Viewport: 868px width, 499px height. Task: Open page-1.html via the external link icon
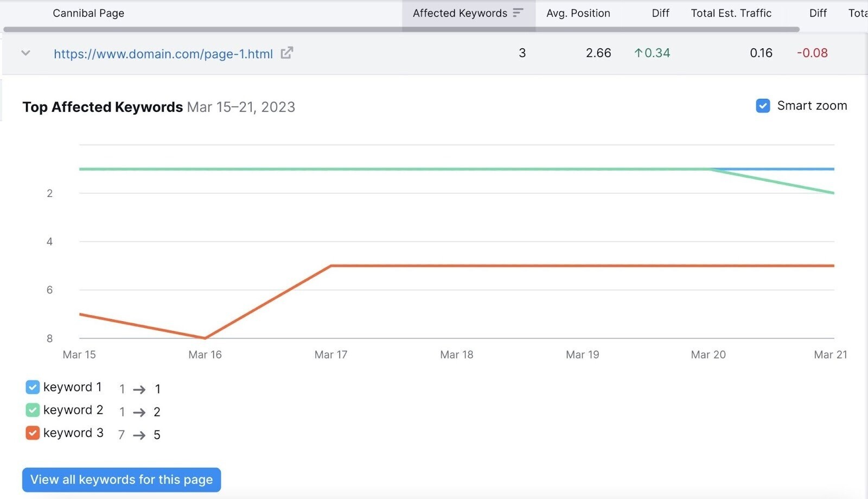point(287,53)
